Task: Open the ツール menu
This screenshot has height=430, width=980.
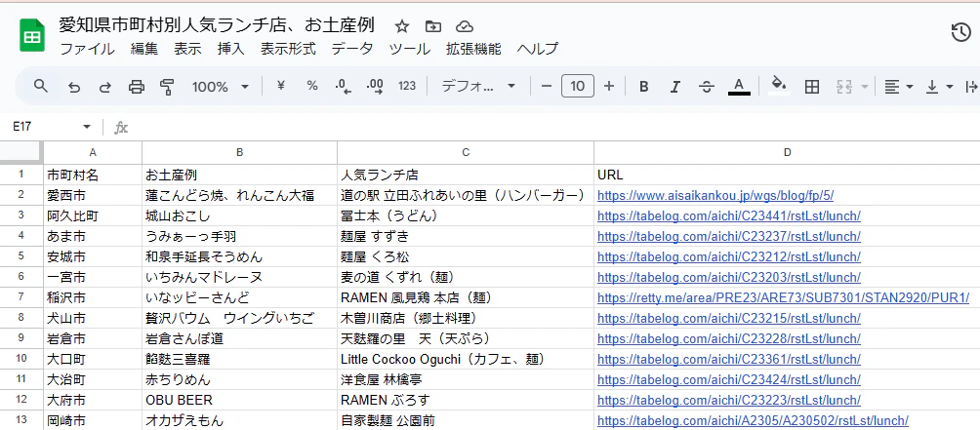Action: pyautogui.click(x=409, y=49)
